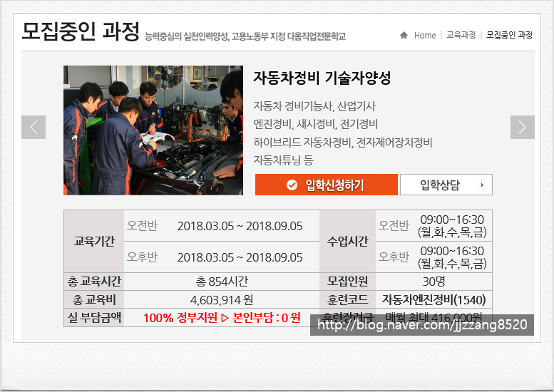Image resolution: width=554 pixels, height=392 pixels.
Task: Select the 자동차엔진정비(1540) training code
Action: pyautogui.click(x=434, y=300)
